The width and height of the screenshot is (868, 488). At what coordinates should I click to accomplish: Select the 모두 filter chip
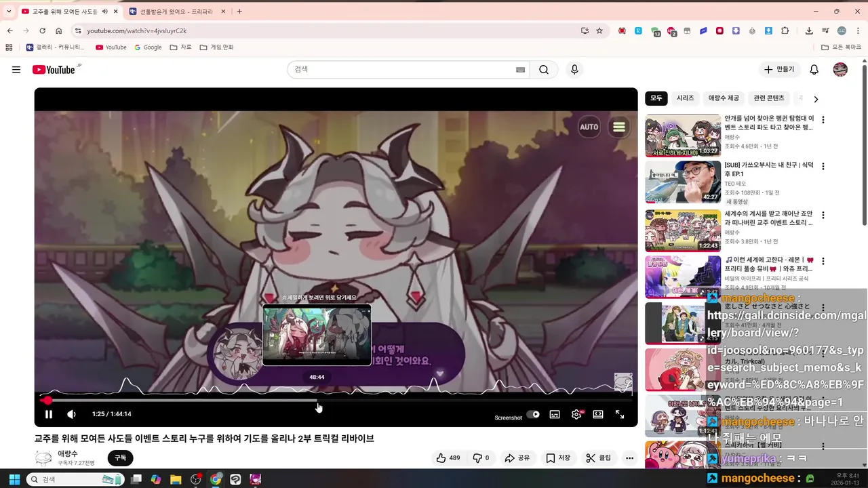656,98
